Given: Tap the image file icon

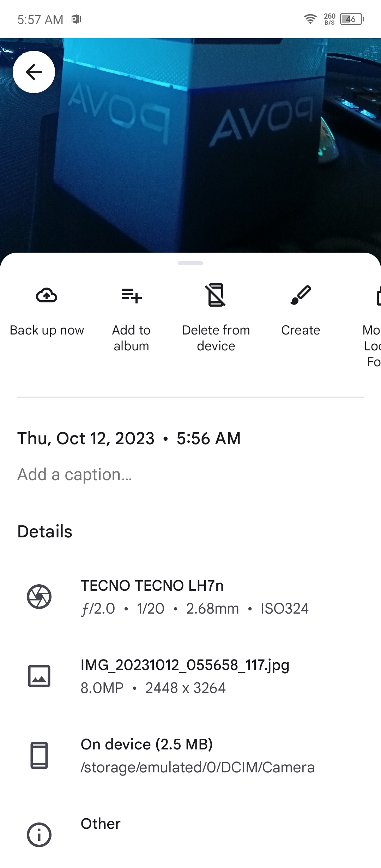Looking at the screenshot, I should pyautogui.click(x=39, y=676).
